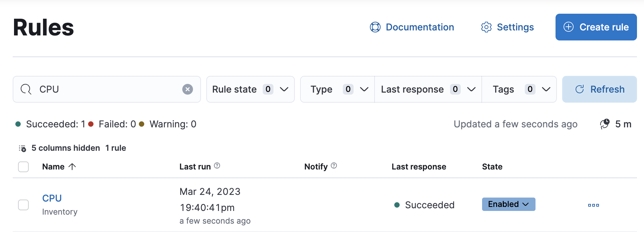Click the Last run help icon

pos(217,166)
